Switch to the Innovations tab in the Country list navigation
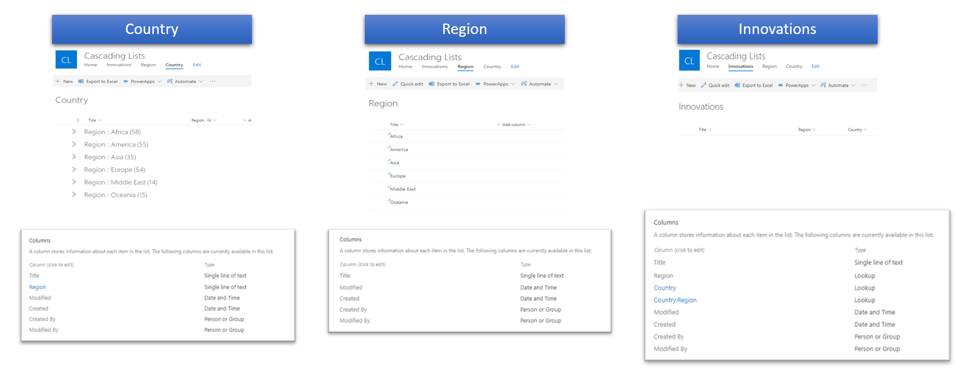The height and width of the screenshot is (368, 980). (x=119, y=65)
